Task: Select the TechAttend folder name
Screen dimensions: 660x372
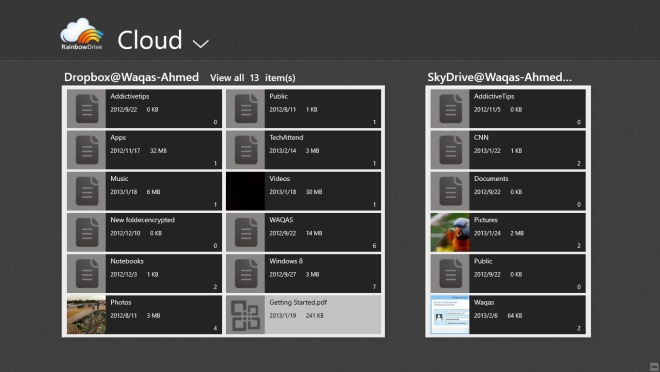Action: tap(286, 138)
